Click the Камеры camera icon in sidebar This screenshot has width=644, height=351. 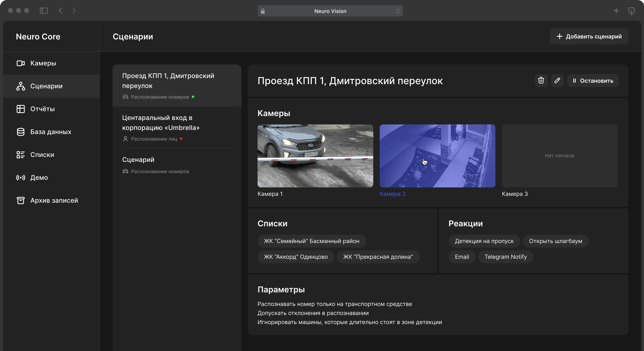click(21, 63)
